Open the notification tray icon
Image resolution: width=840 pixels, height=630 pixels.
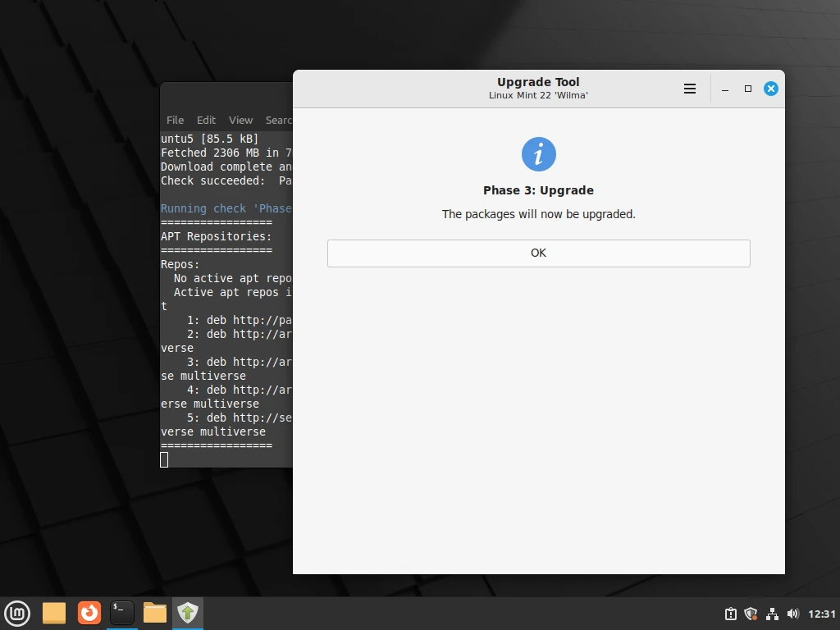730,614
